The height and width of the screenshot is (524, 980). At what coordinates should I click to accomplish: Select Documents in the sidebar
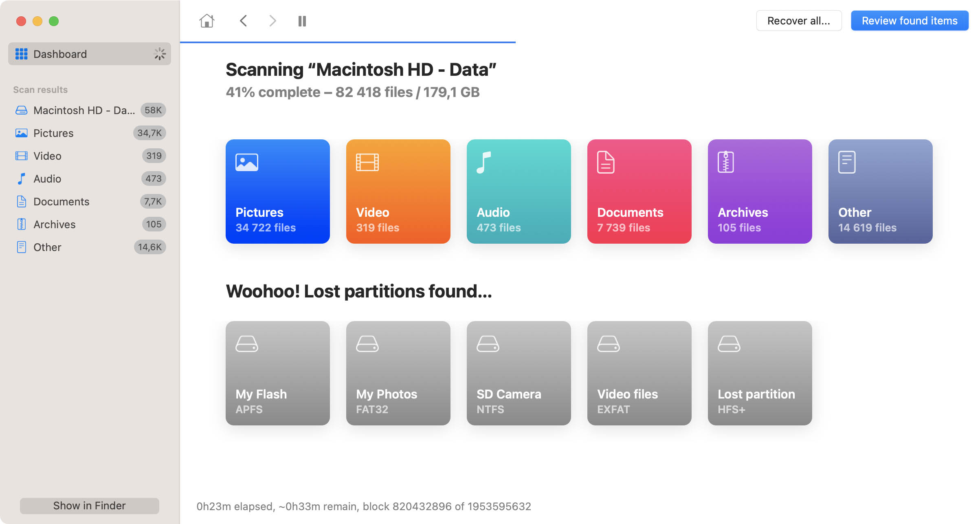tap(61, 201)
